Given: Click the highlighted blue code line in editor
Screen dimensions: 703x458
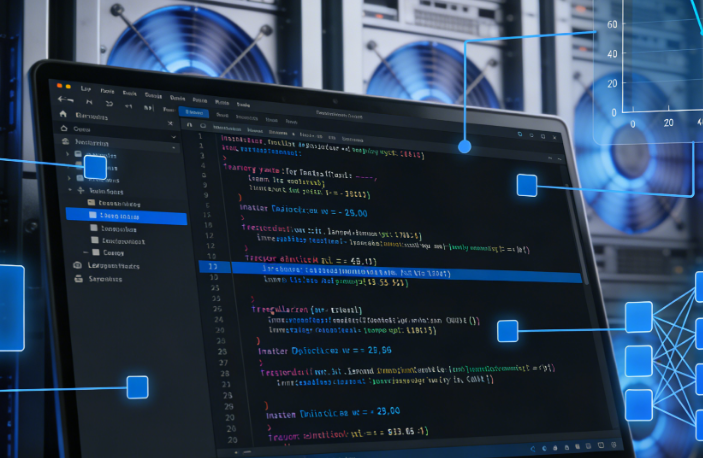Looking at the screenshot, I should click(x=406, y=272).
